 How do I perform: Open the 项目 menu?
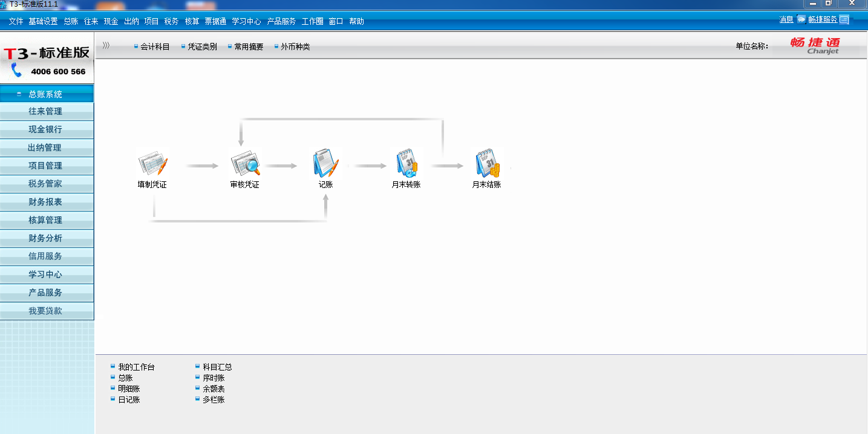coord(151,21)
